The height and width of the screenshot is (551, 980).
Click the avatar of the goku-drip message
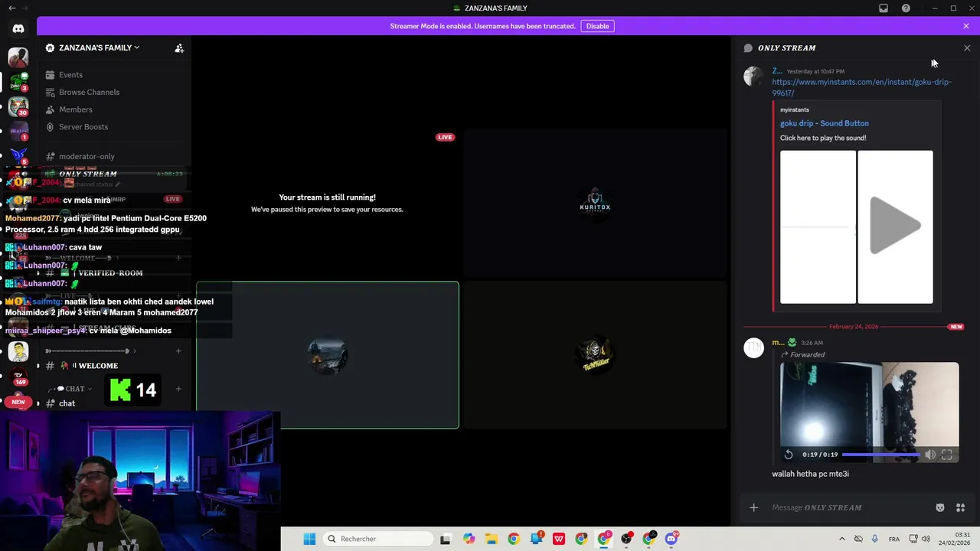pyautogui.click(x=754, y=77)
